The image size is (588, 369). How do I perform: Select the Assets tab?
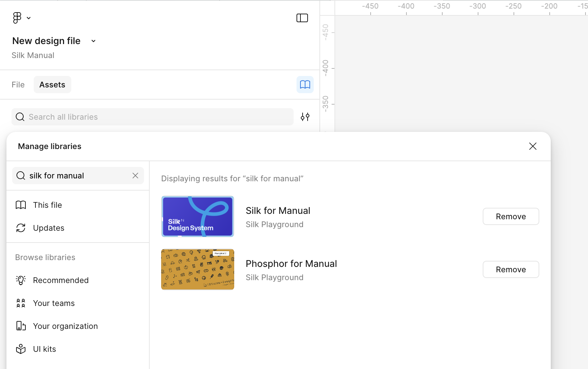coord(52,85)
